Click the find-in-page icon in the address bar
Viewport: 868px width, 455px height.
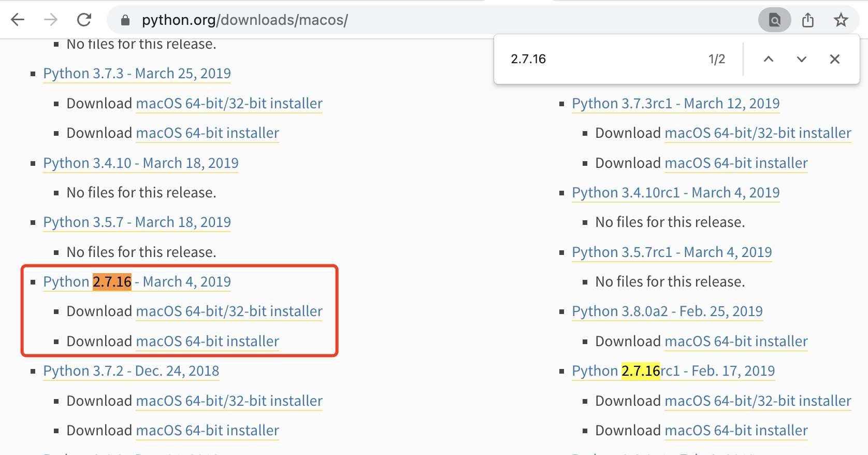(774, 19)
